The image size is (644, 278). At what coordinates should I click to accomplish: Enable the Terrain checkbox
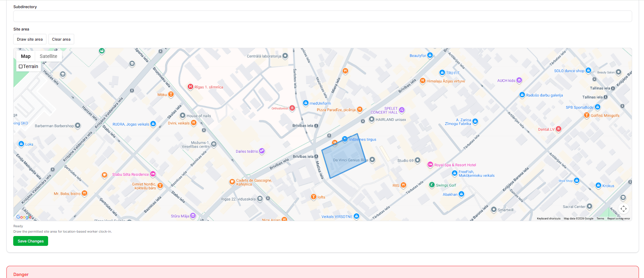pyautogui.click(x=21, y=66)
